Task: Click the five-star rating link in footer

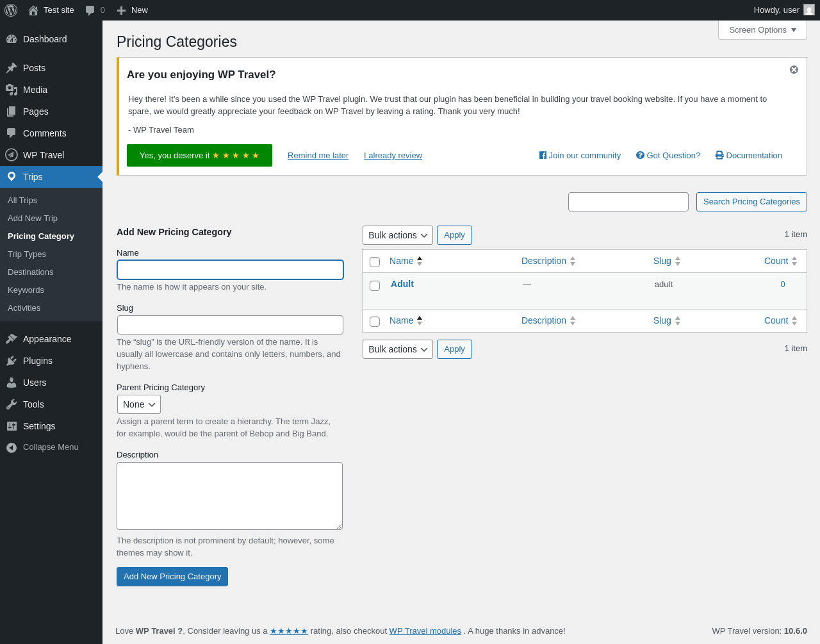Action: pyautogui.click(x=289, y=631)
